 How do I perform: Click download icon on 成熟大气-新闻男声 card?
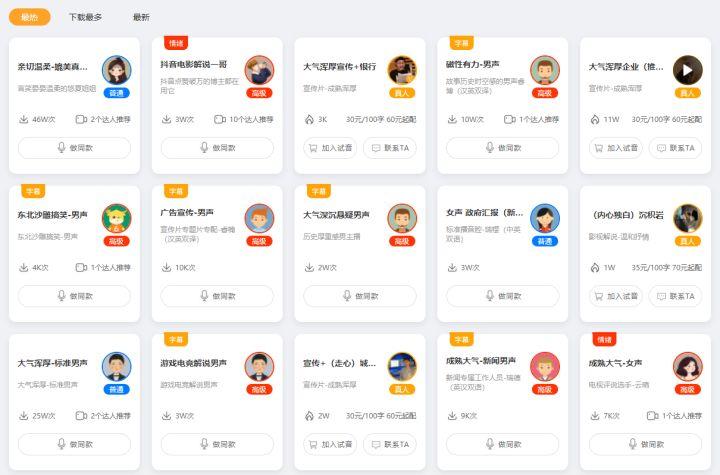452,416
